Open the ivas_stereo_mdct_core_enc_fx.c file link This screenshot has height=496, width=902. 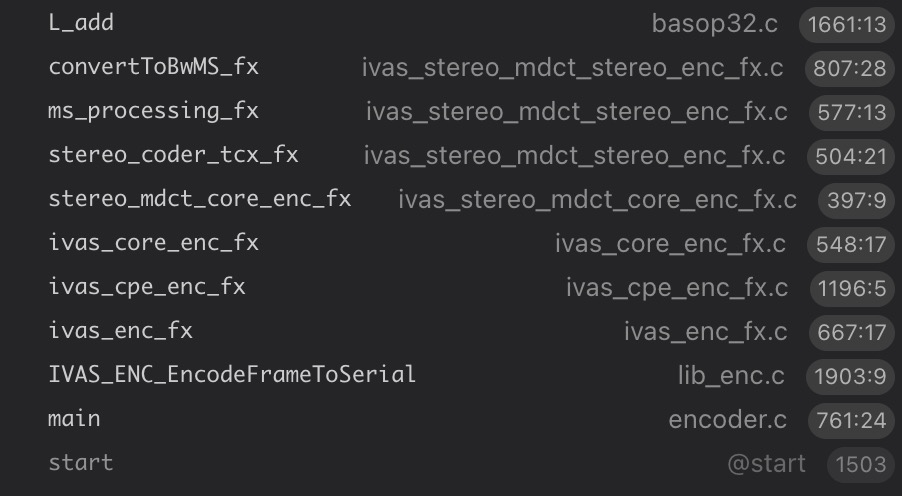(x=597, y=200)
